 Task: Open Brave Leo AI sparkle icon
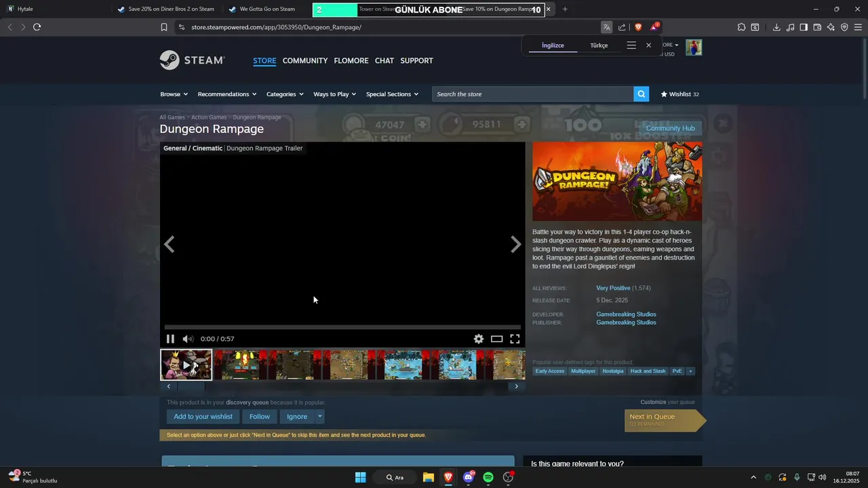(831, 27)
